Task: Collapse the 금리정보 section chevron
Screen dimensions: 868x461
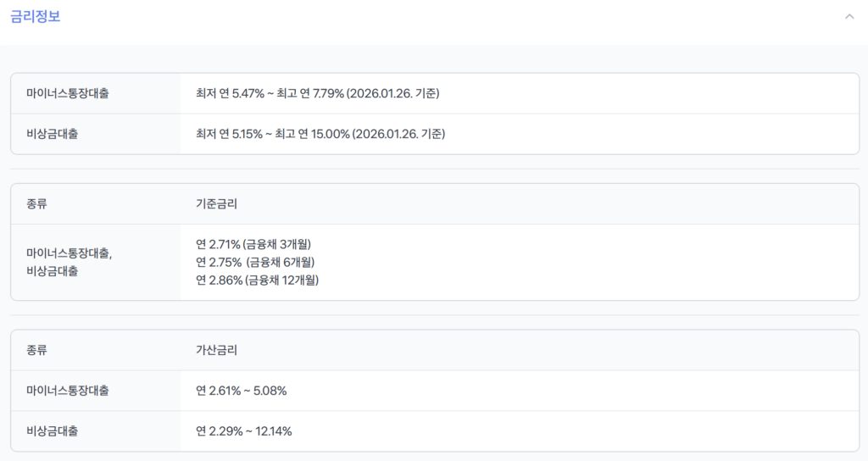Action: tap(849, 17)
